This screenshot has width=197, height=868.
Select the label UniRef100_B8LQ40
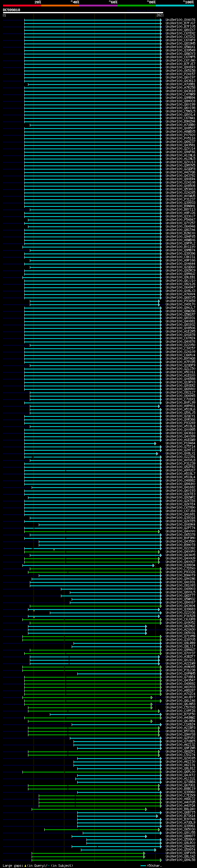[180, 809]
